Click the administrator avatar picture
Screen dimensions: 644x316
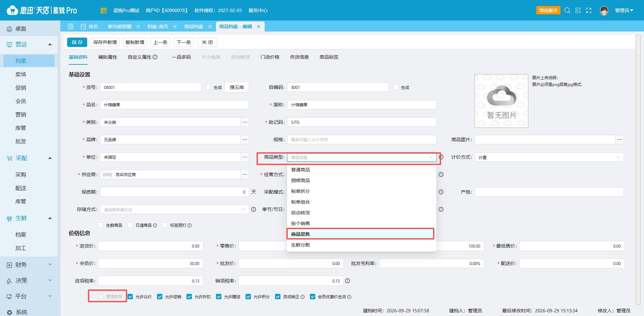[x=604, y=11]
